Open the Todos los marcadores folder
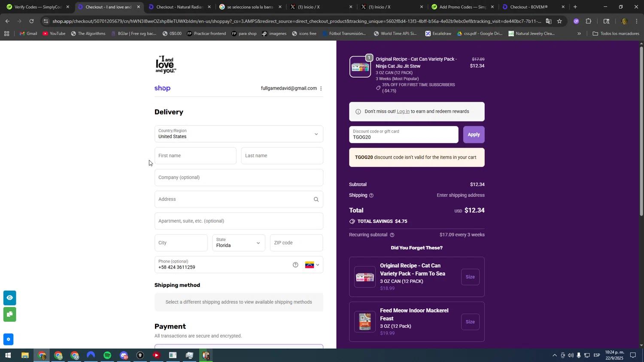Viewport: 644px width, 362px height. (x=616, y=33)
